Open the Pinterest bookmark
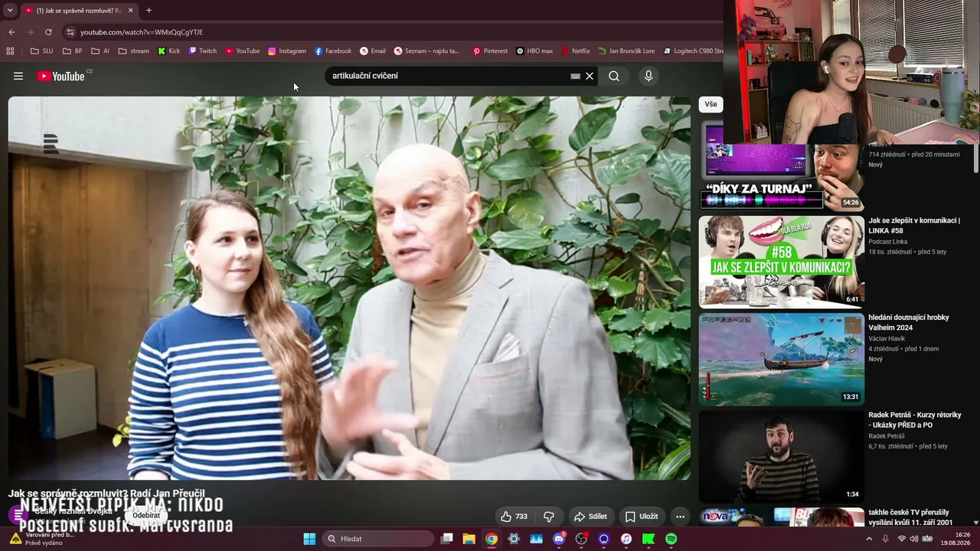This screenshot has height=551, width=980. [x=490, y=51]
